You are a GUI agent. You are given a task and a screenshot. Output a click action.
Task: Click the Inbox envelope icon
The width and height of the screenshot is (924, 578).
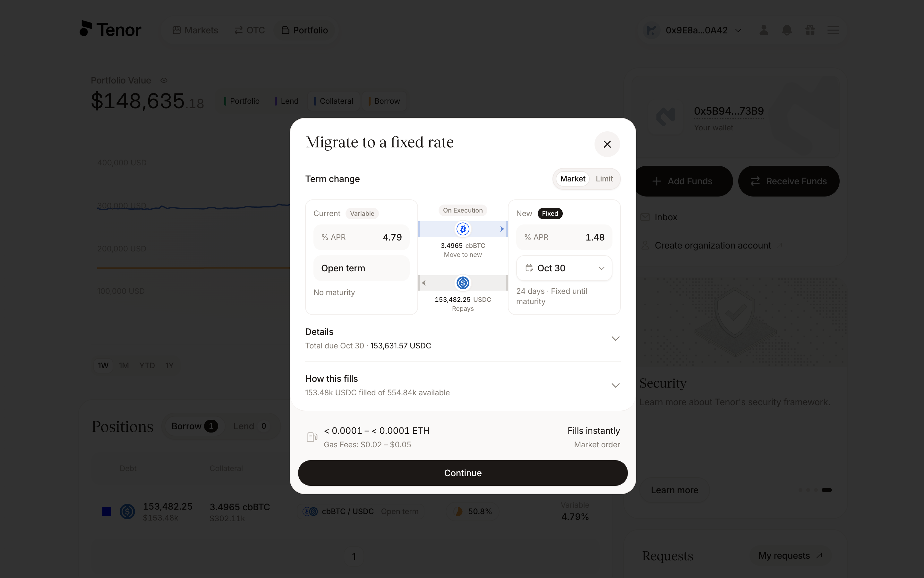(645, 217)
